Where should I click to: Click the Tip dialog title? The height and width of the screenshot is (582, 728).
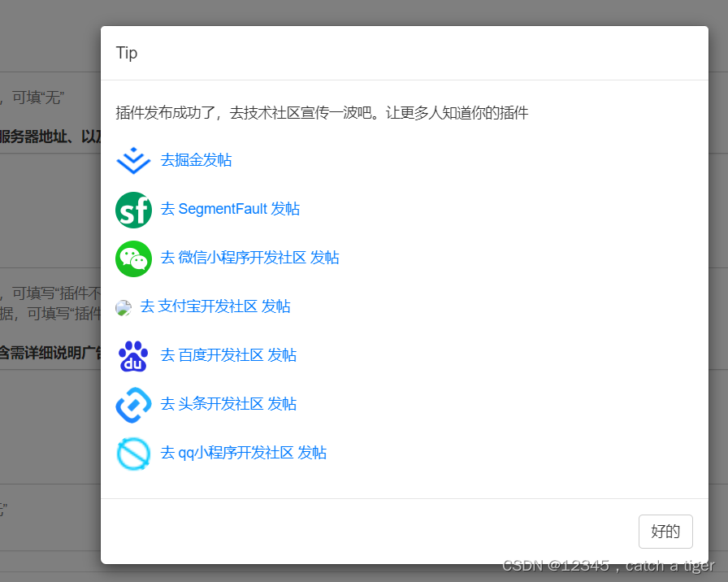click(x=127, y=53)
